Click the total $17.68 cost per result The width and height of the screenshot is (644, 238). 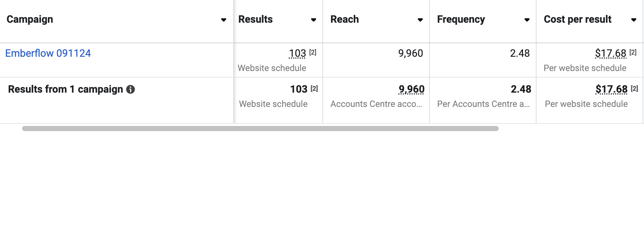pyautogui.click(x=611, y=89)
